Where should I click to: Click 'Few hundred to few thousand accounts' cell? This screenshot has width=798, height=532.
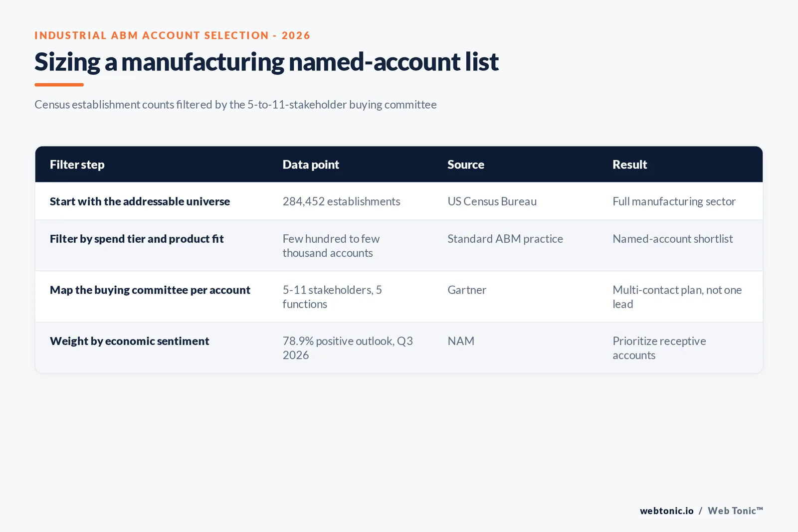[331, 246]
